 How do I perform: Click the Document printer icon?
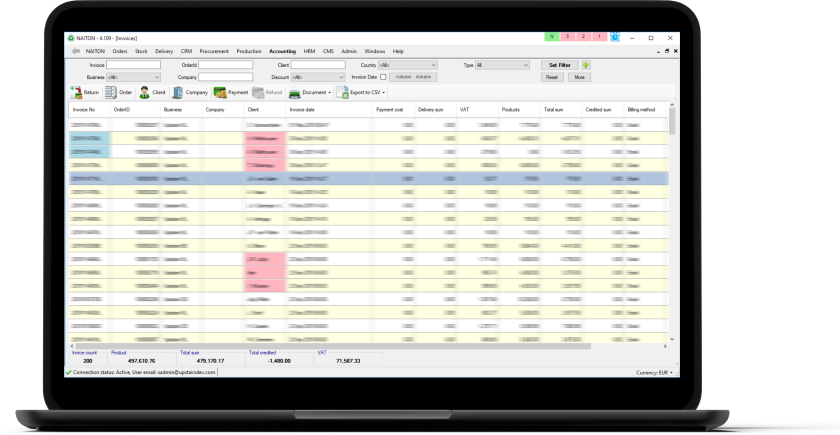[295, 93]
